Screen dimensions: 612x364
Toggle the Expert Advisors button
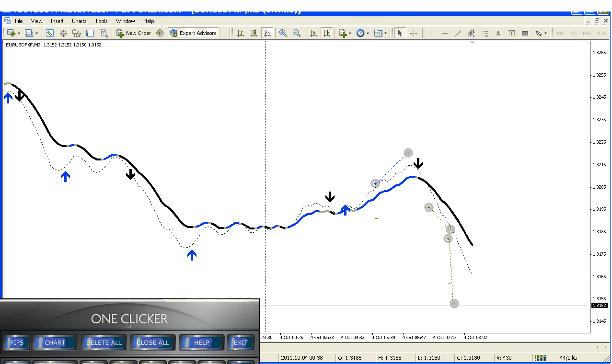click(193, 33)
